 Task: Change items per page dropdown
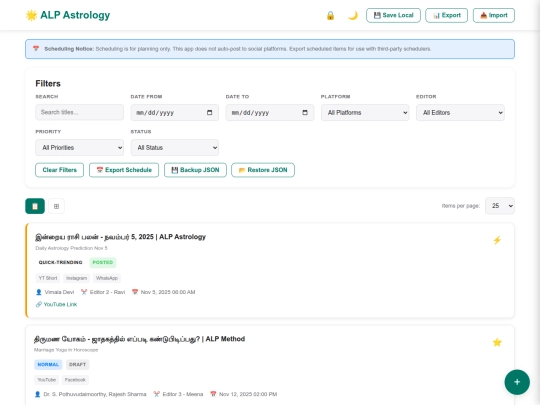coord(500,206)
